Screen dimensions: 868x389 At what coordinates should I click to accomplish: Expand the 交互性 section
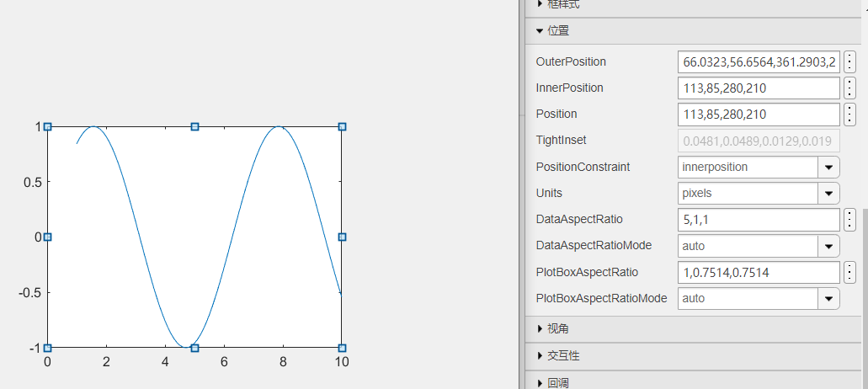click(540, 355)
